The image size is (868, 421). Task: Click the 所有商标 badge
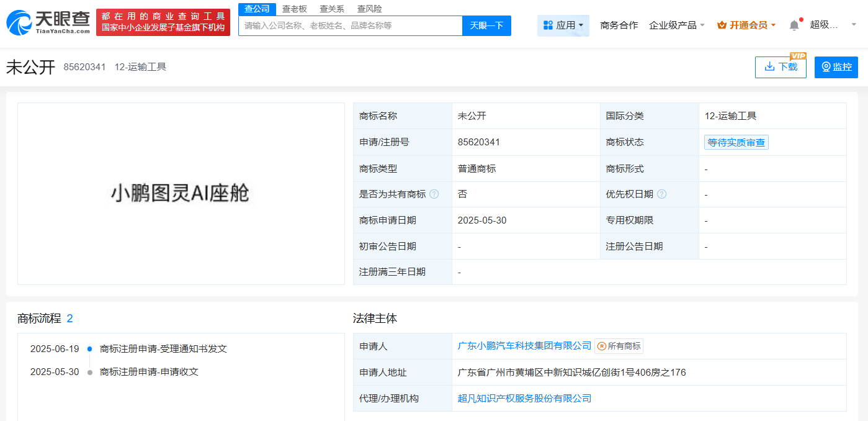(x=619, y=346)
